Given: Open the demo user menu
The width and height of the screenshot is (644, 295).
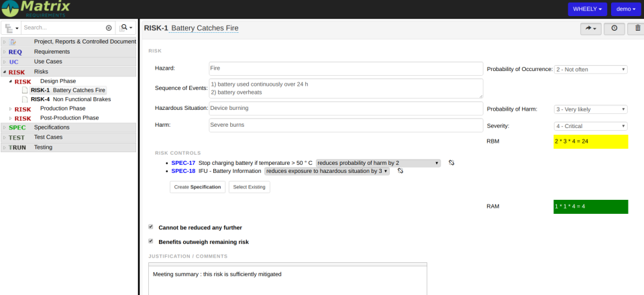Looking at the screenshot, I should point(627,9).
